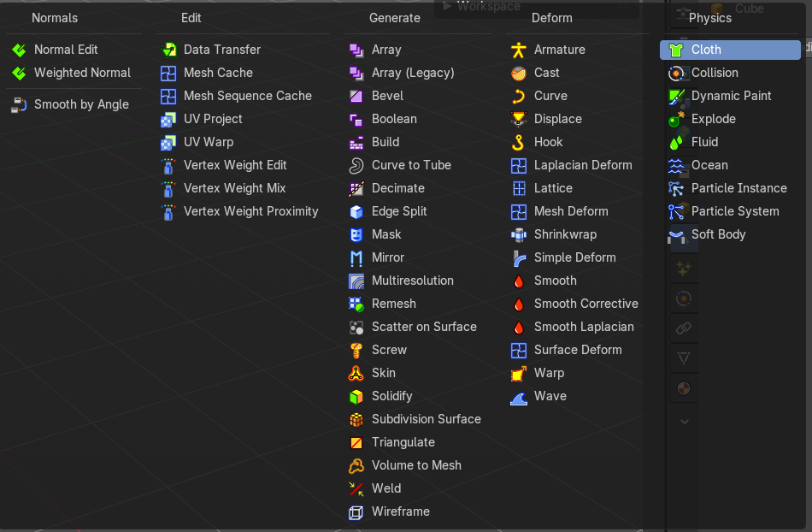Viewport: 812px width, 532px height.
Task: Click the Mask modifier icon
Action: pyautogui.click(x=356, y=234)
